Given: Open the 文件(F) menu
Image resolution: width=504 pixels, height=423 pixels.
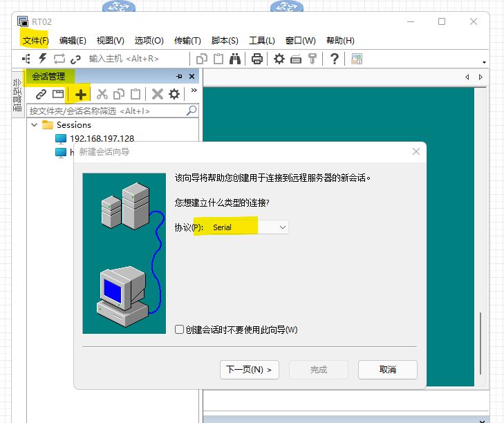Looking at the screenshot, I should (35, 41).
